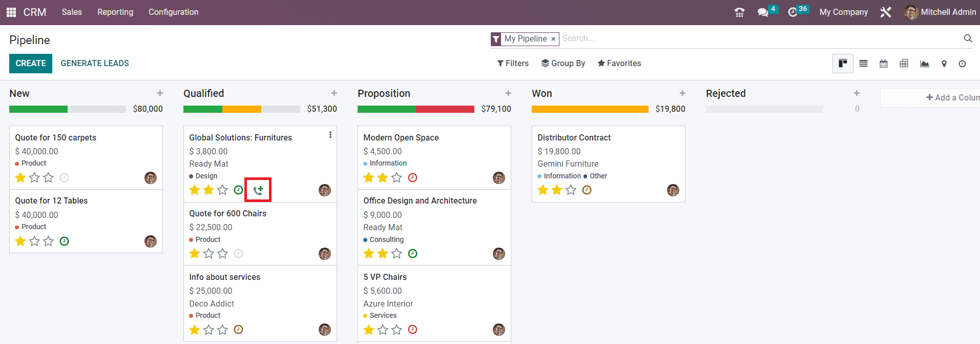Click the phone call icon on Global Solutions card
Screen dimensions: 980x344
[258, 190]
